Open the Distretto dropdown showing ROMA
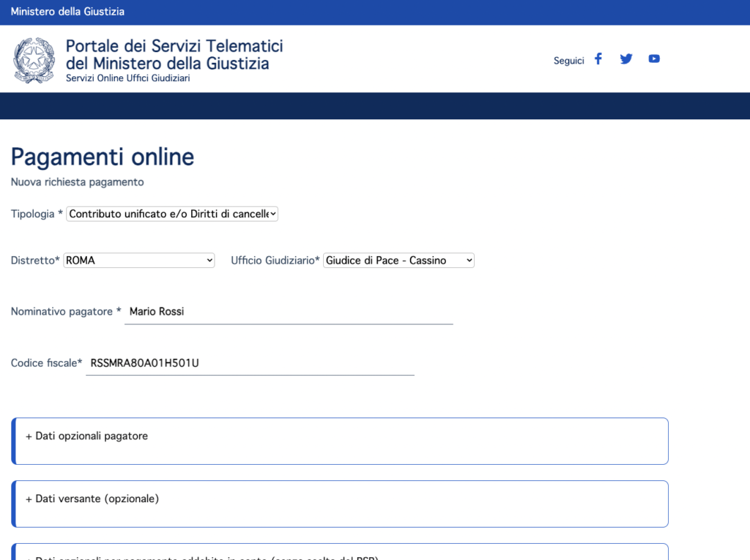 point(138,260)
